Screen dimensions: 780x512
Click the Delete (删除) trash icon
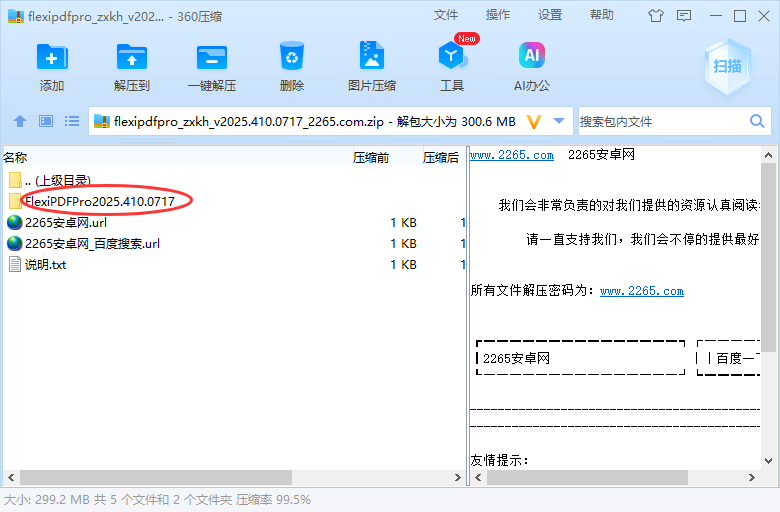click(x=292, y=57)
